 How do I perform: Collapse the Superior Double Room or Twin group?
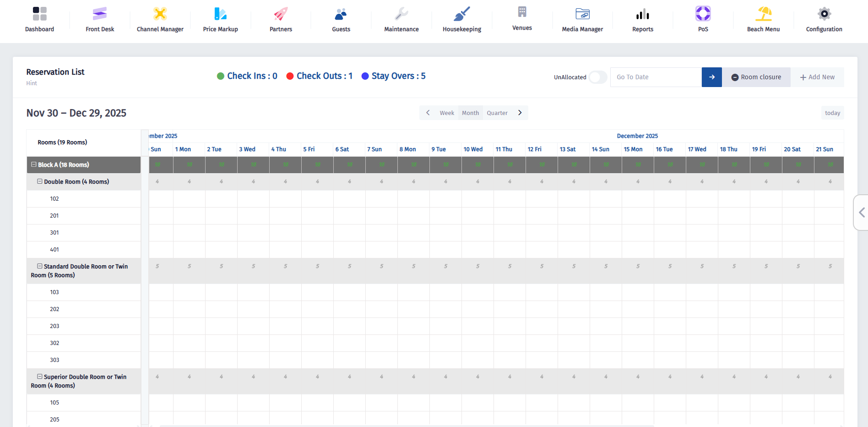pos(40,377)
